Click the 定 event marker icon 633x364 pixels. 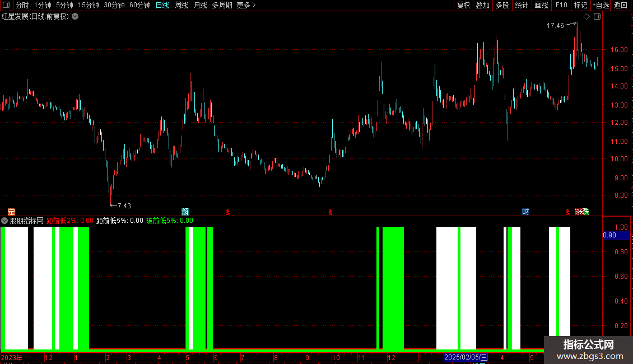pos(11,212)
